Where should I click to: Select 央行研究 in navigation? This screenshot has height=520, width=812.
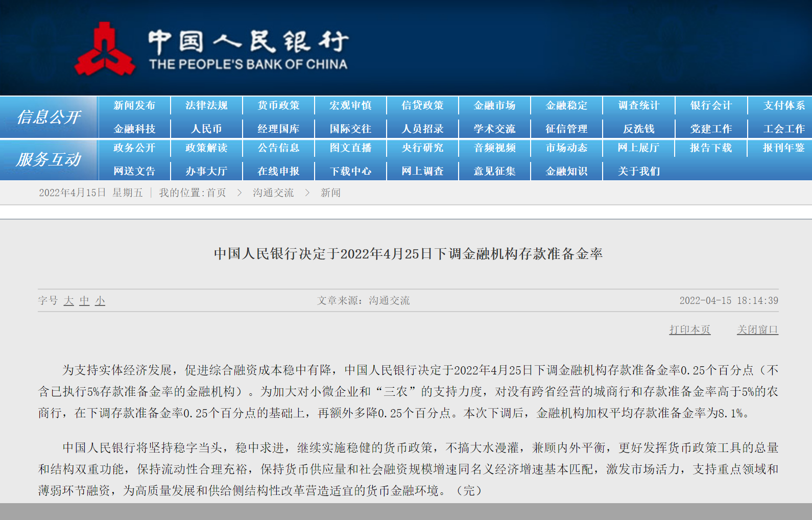[422, 148]
